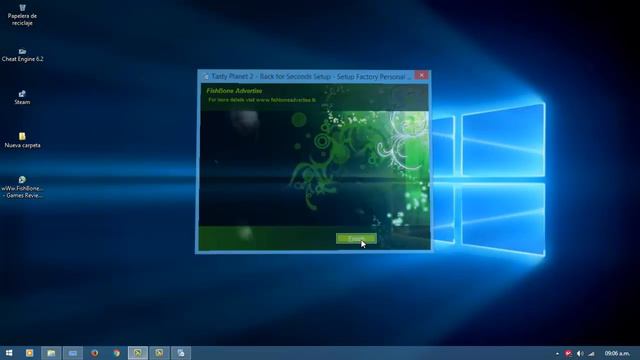Screen dimensions: 640x360
Task: Click the fishboneadvertise website link text
Action: click(x=286, y=100)
